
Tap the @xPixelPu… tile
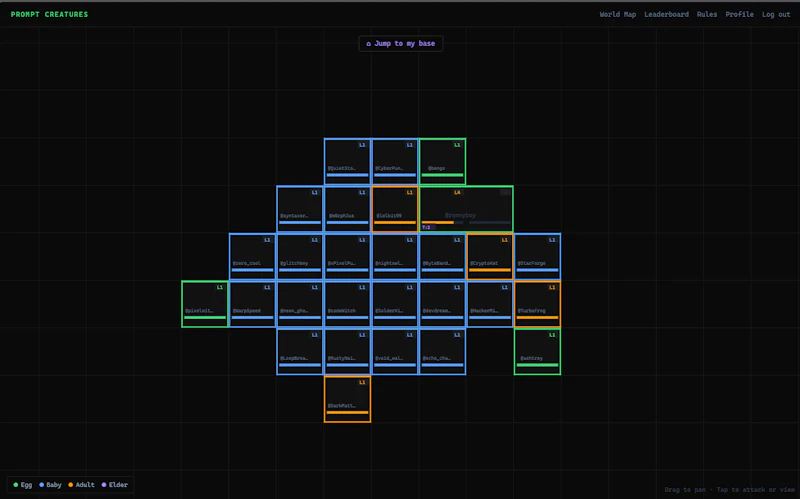click(x=347, y=256)
